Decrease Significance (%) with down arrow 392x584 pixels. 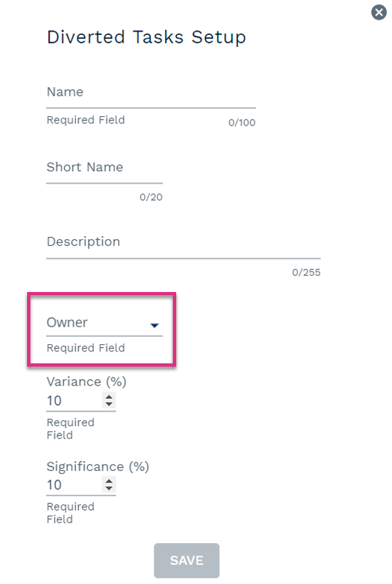pos(109,488)
